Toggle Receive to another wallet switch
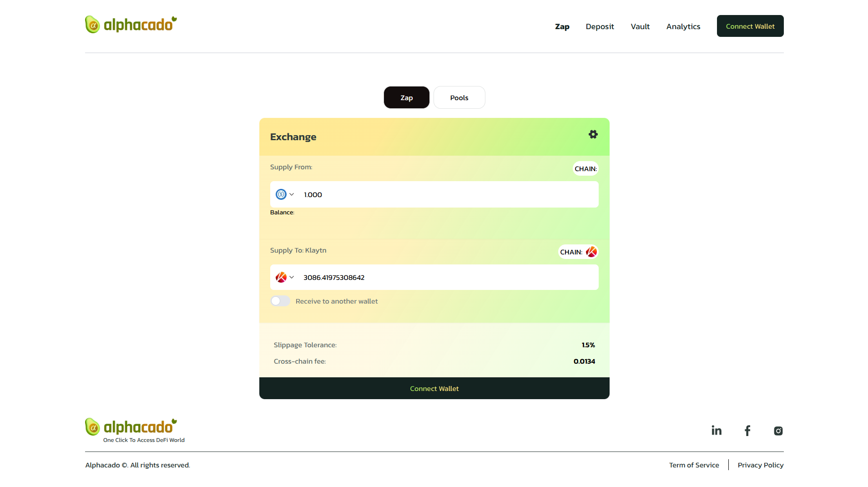The width and height of the screenshot is (868, 487). point(280,301)
